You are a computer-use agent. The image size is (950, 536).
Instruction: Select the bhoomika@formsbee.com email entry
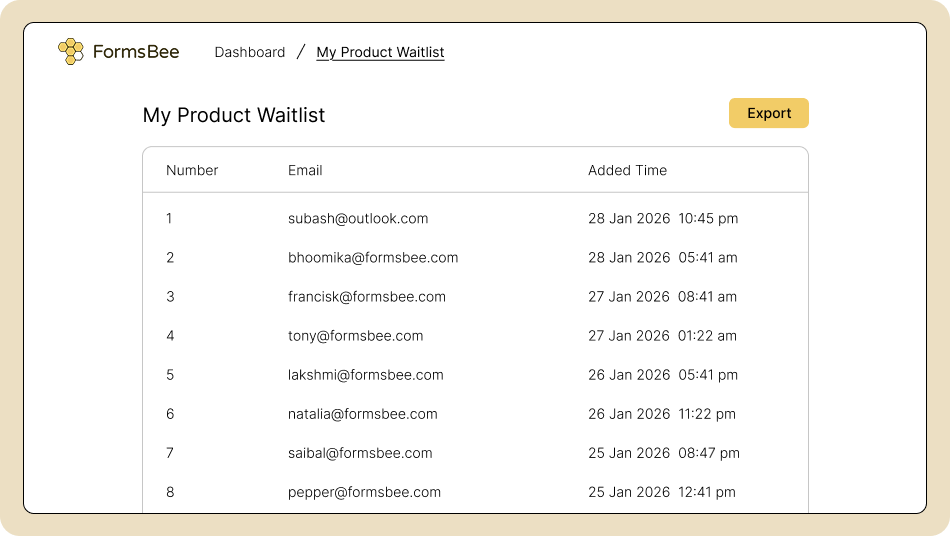[x=373, y=257]
